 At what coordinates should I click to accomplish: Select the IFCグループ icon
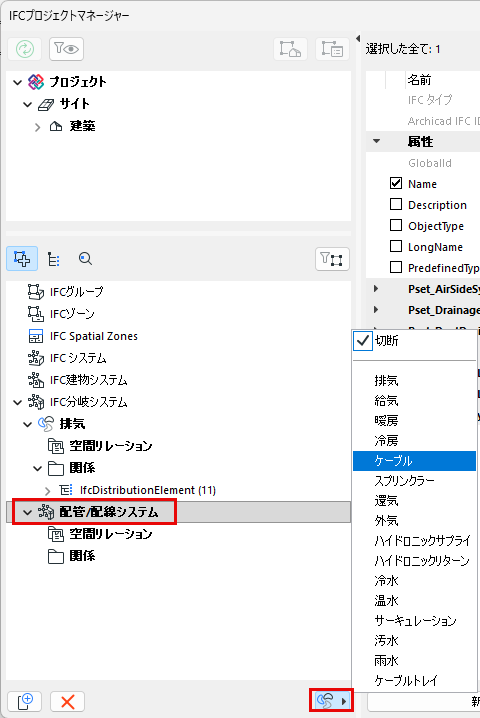36,291
